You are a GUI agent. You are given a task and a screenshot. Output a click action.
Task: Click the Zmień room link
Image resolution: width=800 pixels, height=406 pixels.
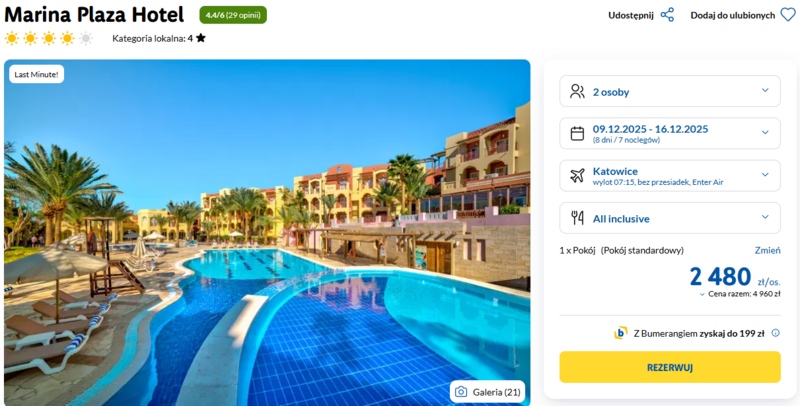[x=767, y=250]
